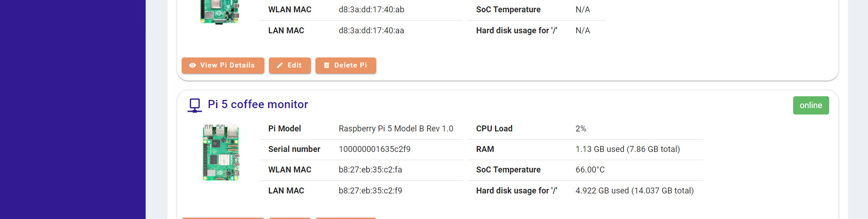Click the CPU Load value 2%
868x219 pixels.
(x=580, y=129)
